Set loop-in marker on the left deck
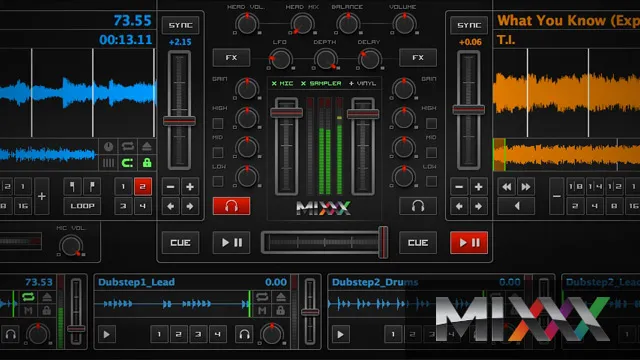This screenshot has height=360, width=640. point(72,187)
